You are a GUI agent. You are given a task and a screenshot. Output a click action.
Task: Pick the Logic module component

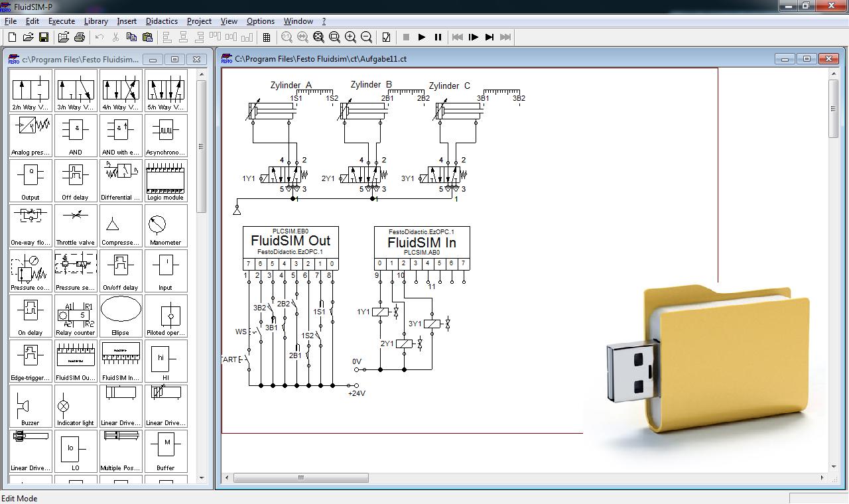pyautogui.click(x=166, y=181)
